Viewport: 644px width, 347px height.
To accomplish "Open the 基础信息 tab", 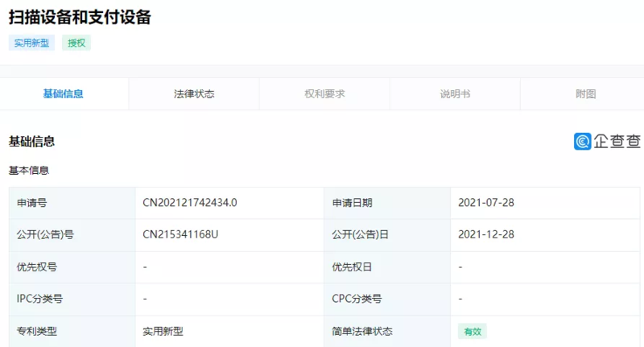I will click(64, 94).
